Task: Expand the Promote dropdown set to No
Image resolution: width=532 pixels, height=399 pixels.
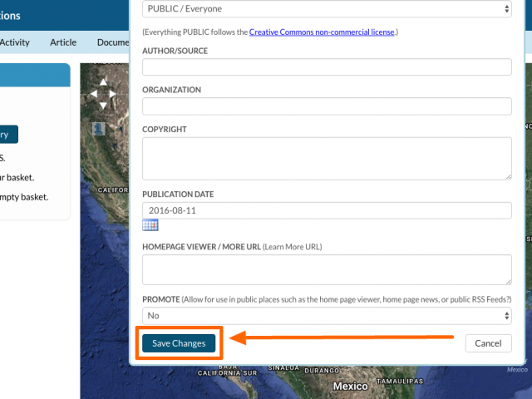Action: [326, 316]
